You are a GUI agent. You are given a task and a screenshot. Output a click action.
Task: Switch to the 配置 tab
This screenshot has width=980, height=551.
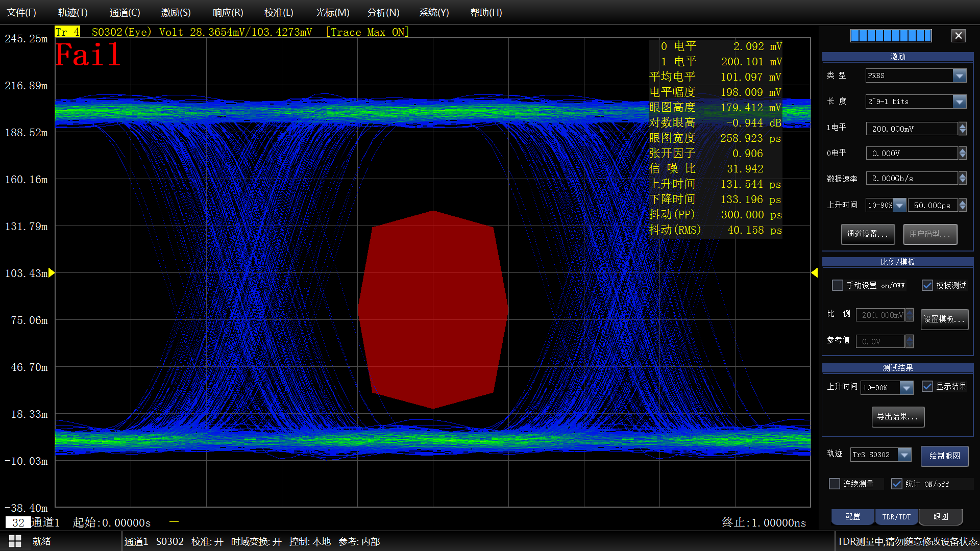(853, 516)
